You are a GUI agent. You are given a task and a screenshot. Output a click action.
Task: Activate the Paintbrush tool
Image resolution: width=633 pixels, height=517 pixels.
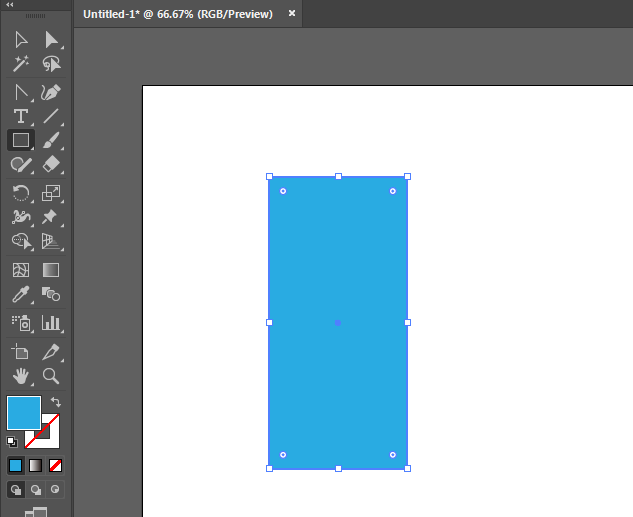coord(50,140)
